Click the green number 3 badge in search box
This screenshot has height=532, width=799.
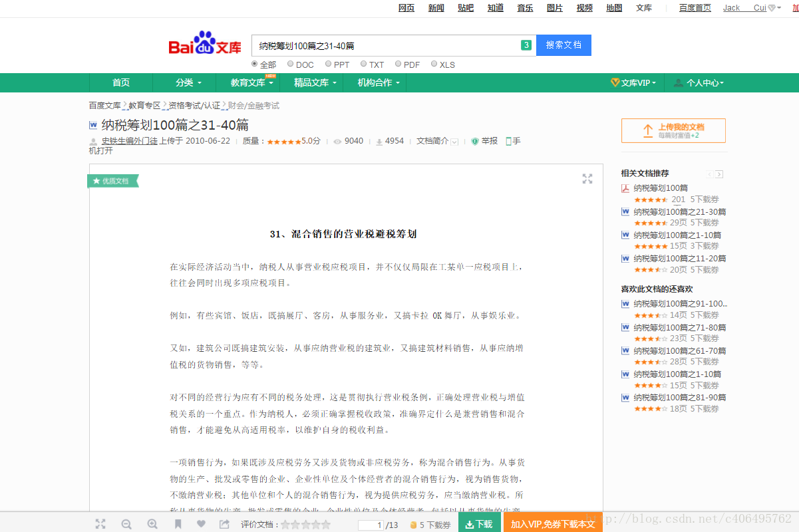(x=526, y=45)
